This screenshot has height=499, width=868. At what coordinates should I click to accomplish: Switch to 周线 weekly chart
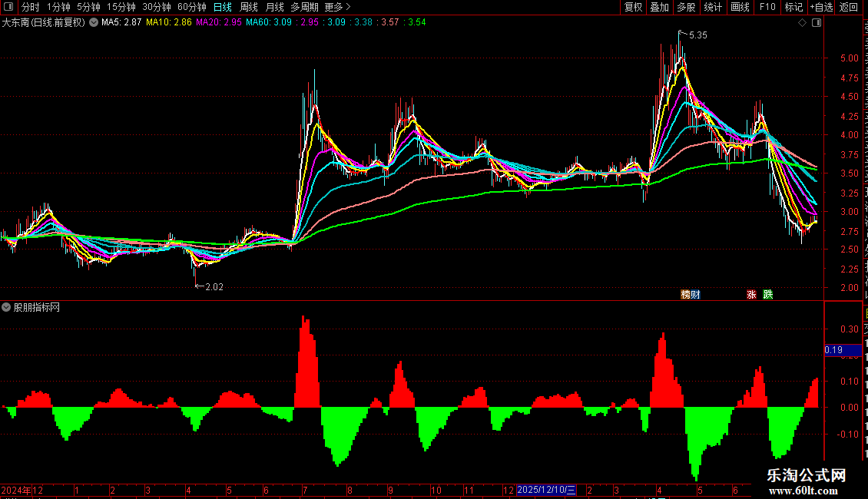249,7
